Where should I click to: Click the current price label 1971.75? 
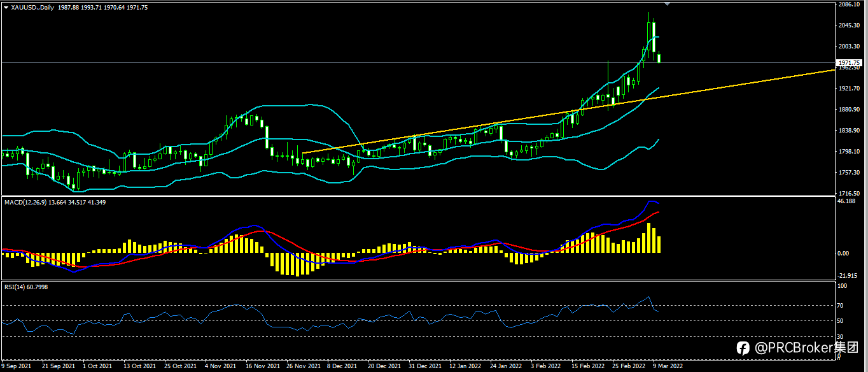[x=850, y=63]
